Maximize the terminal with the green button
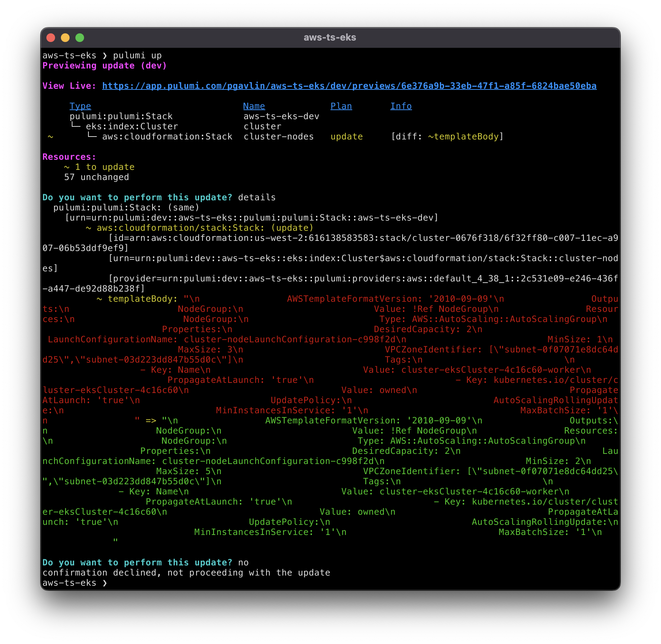 point(80,38)
